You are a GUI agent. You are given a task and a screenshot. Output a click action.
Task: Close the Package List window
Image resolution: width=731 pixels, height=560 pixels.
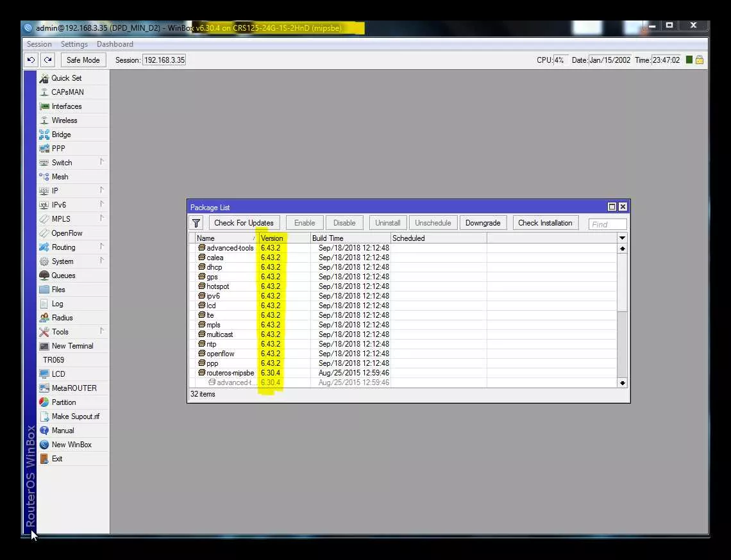[x=623, y=207]
